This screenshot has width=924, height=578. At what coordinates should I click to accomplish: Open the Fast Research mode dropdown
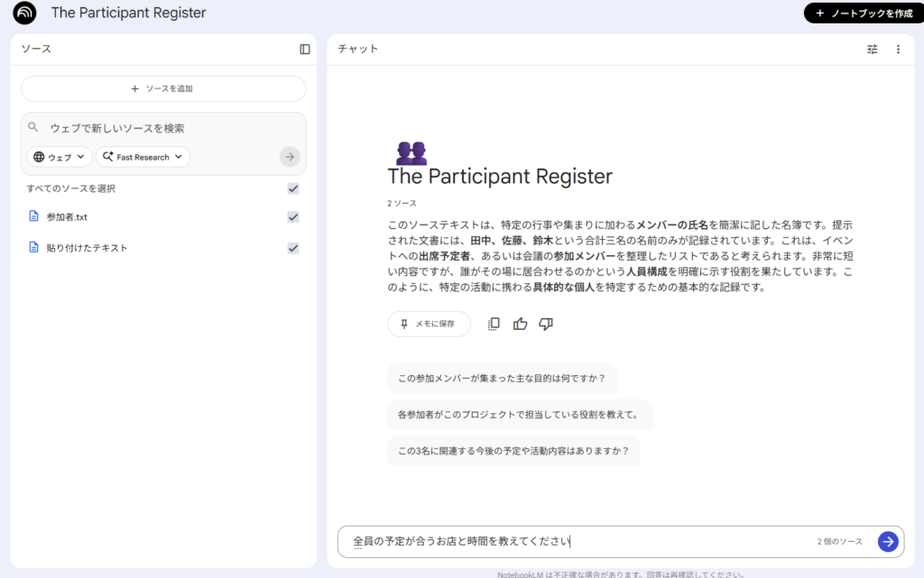(143, 157)
